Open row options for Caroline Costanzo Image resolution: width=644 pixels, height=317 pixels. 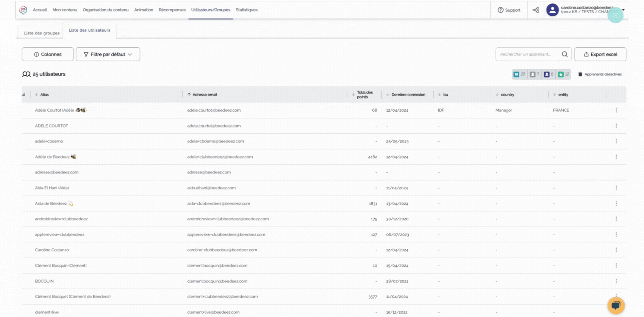pos(616,250)
